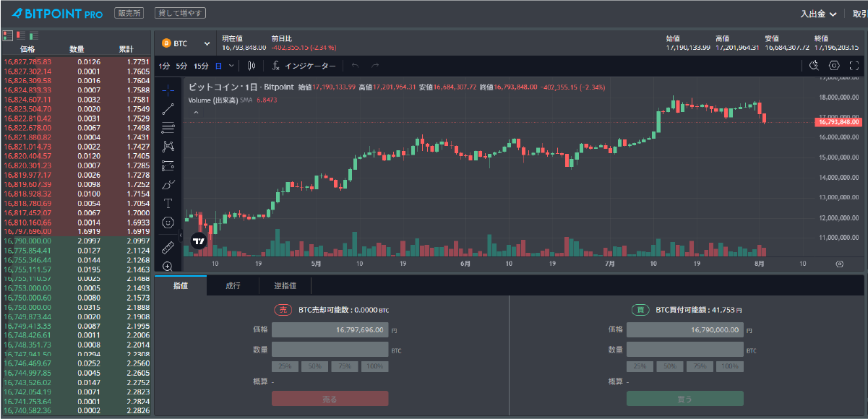This screenshot has width=868, height=419.
Task: Set buy quantity to 50% preset
Action: pyautogui.click(x=669, y=366)
